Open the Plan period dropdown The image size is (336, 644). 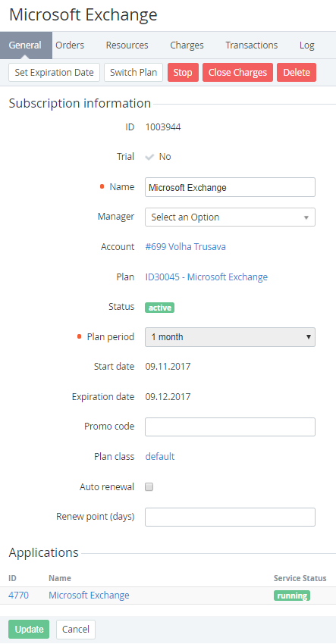(231, 337)
